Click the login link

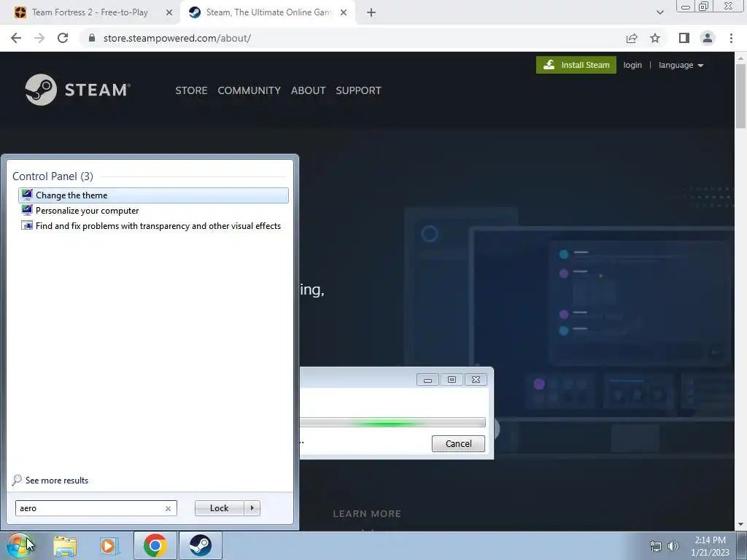pyautogui.click(x=632, y=65)
